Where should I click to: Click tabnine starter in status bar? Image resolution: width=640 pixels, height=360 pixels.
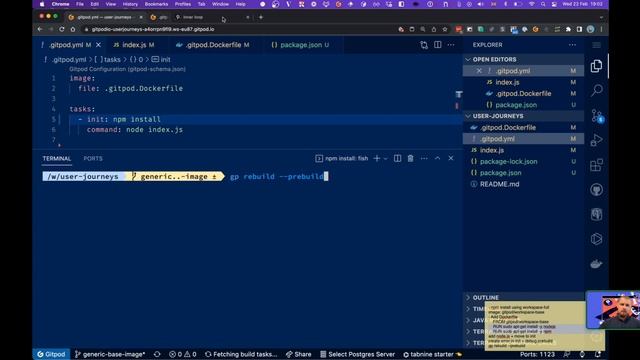point(432,354)
